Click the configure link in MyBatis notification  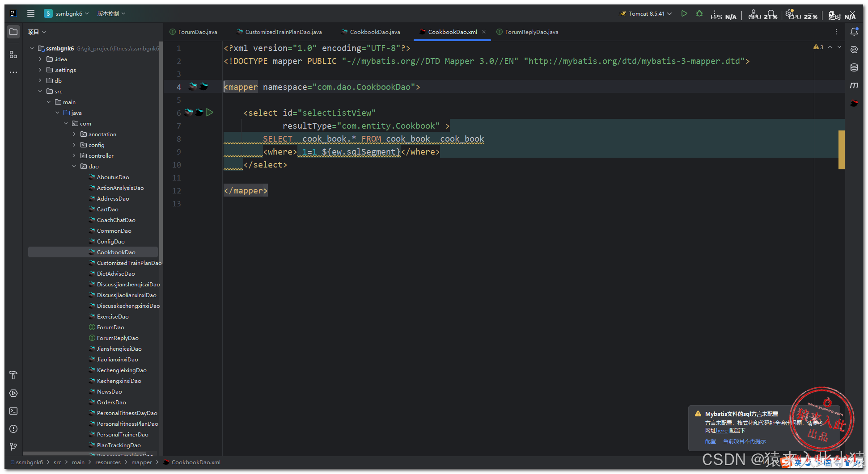tap(710, 441)
